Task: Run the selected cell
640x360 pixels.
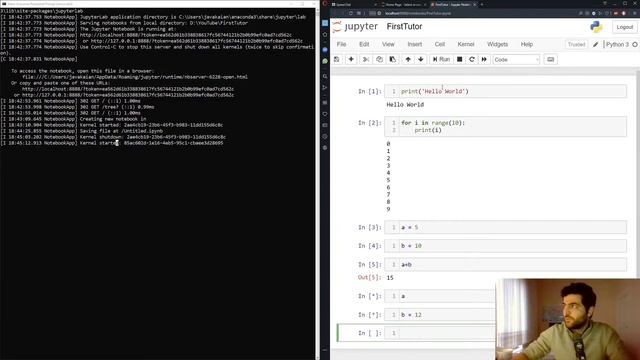Action: pyautogui.click(x=441, y=60)
